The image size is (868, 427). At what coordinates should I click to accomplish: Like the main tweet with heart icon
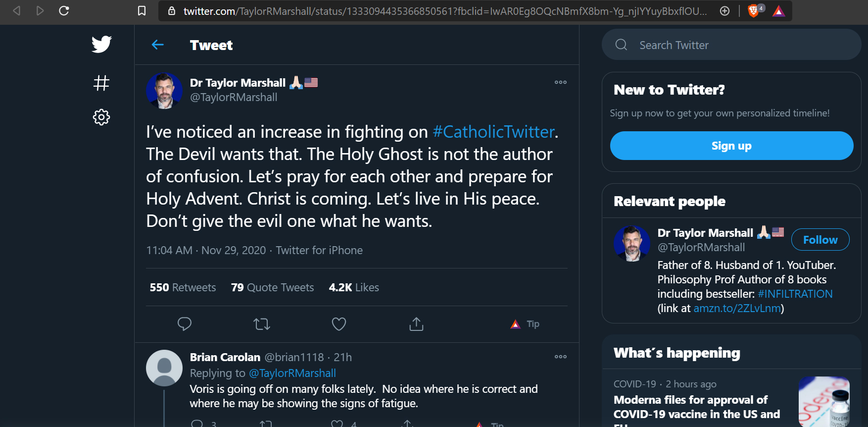tap(339, 324)
